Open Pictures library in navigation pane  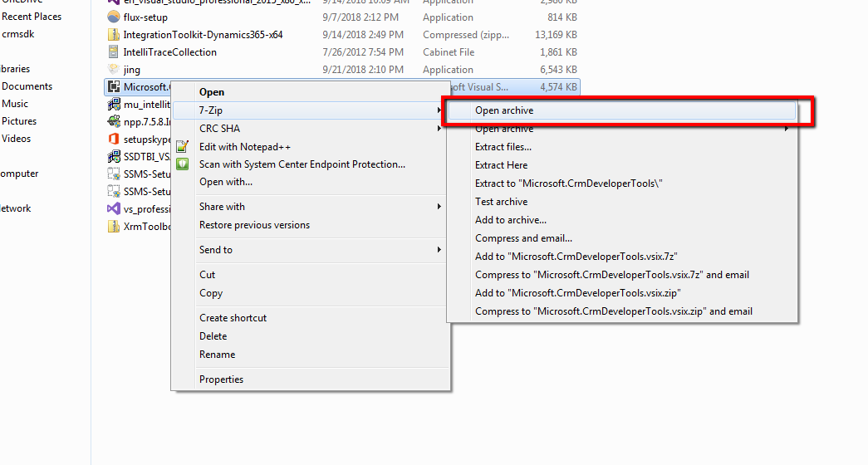[x=19, y=121]
